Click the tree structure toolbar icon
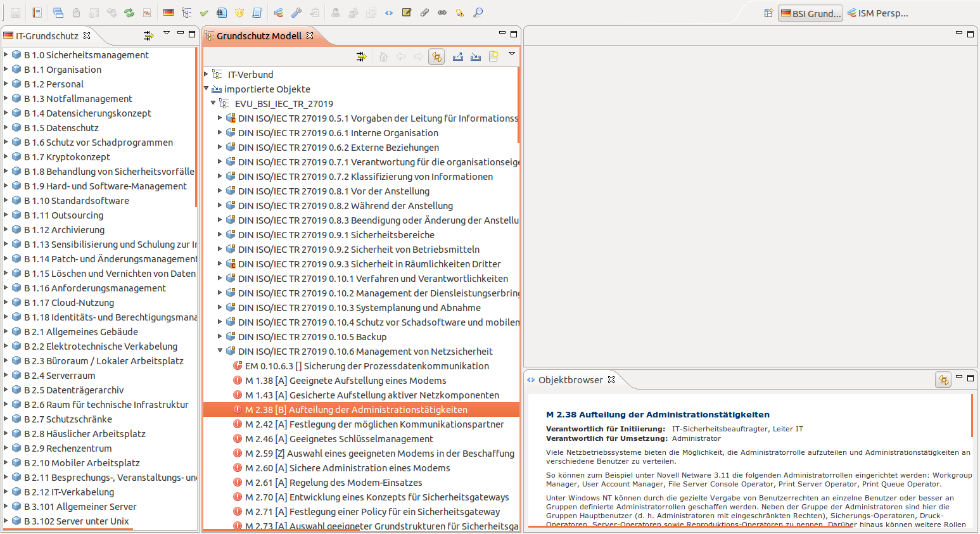Viewport: 980px width, 534px height. coord(186,13)
